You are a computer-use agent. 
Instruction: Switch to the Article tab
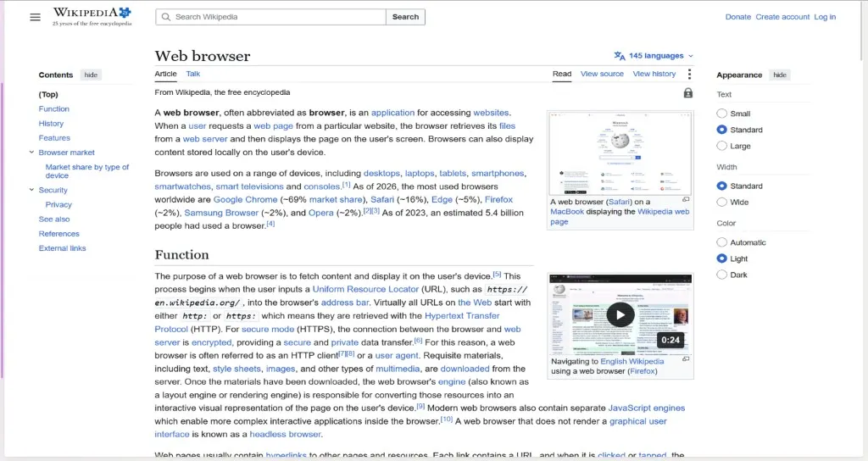coord(165,74)
